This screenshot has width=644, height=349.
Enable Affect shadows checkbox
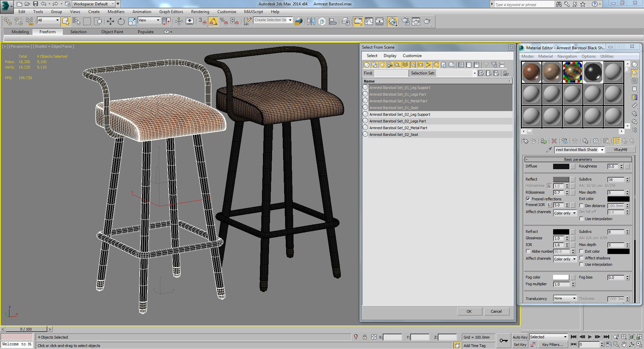(582, 258)
